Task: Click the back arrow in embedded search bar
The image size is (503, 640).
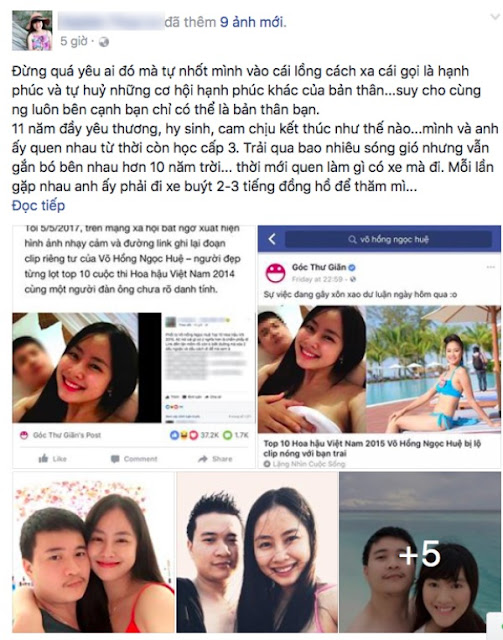Action: pos(272,239)
